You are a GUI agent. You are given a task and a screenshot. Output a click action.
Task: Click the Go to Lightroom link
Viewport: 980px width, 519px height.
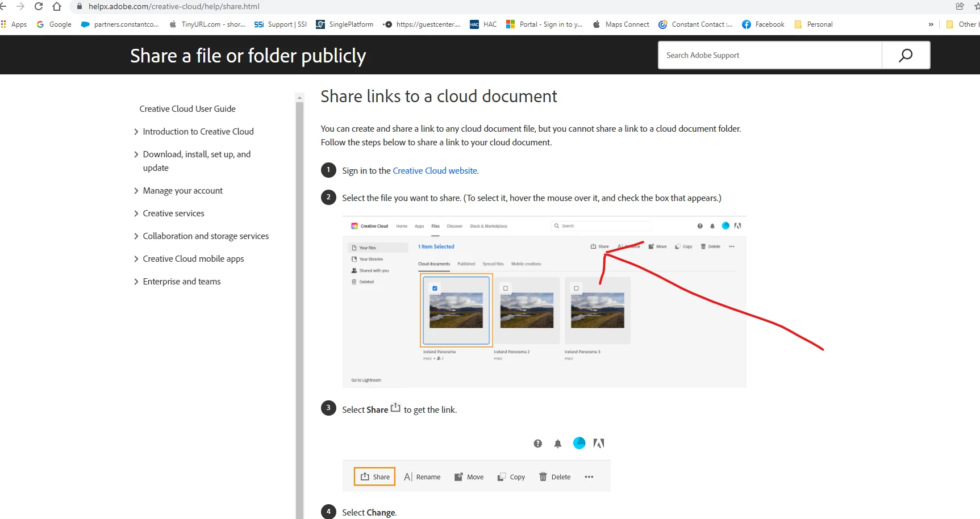coord(366,380)
